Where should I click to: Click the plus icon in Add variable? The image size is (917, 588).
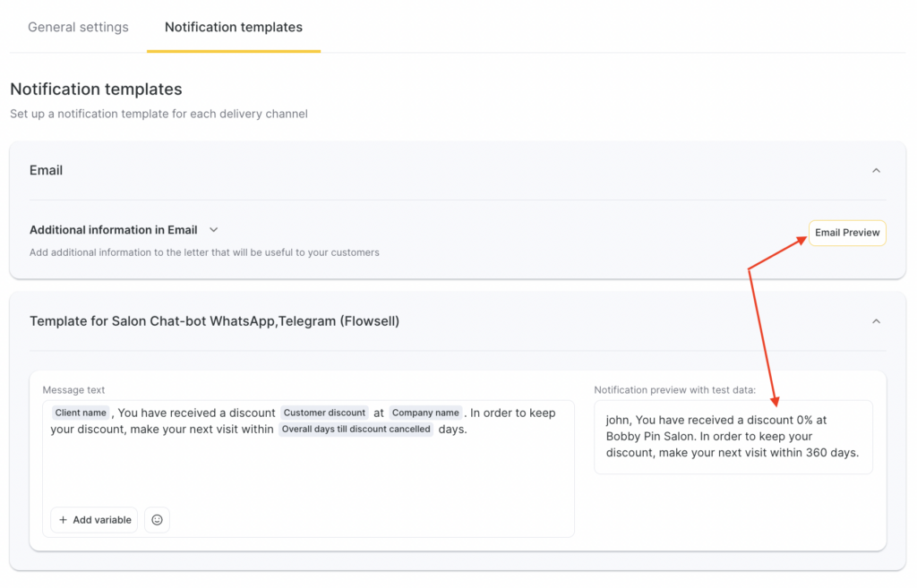64,520
